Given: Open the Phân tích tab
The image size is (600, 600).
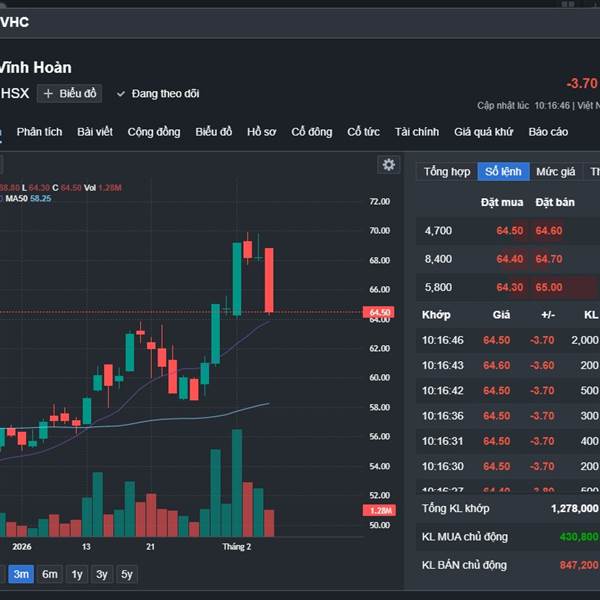Looking at the screenshot, I should pos(39,132).
